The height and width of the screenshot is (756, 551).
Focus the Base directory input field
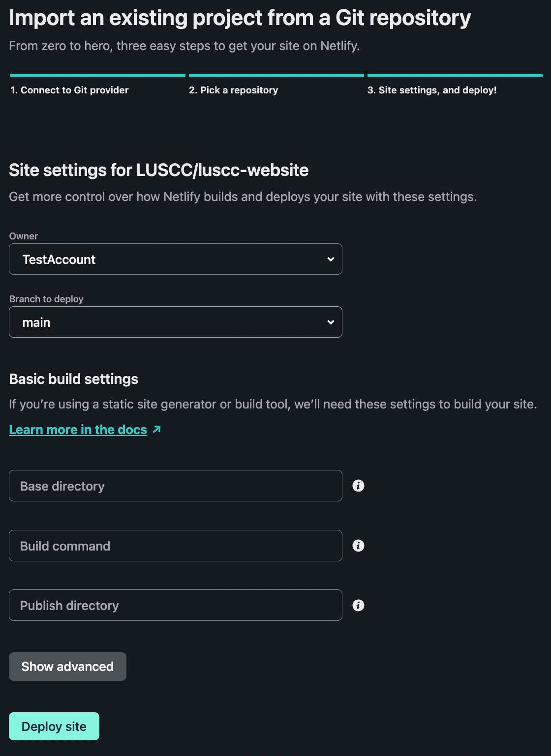tap(176, 486)
